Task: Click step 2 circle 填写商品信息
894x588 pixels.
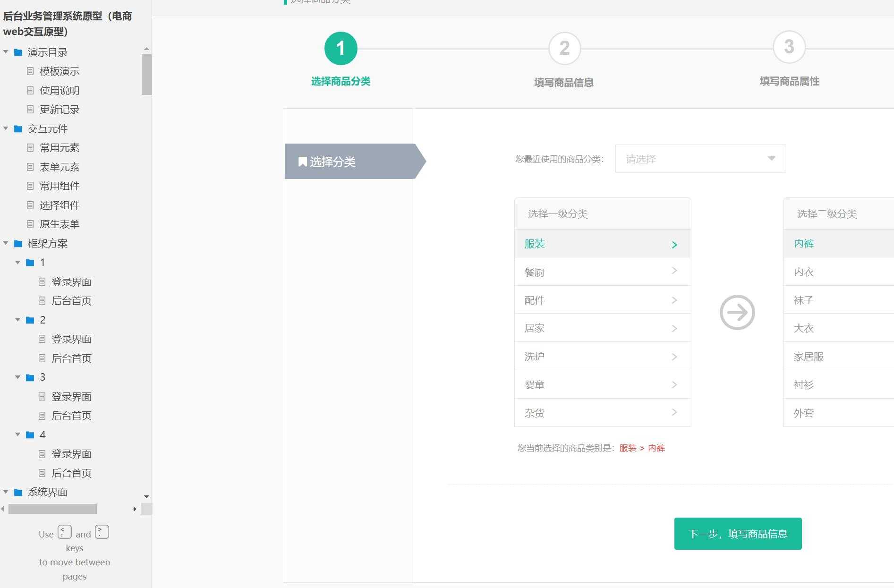Action: pos(564,48)
